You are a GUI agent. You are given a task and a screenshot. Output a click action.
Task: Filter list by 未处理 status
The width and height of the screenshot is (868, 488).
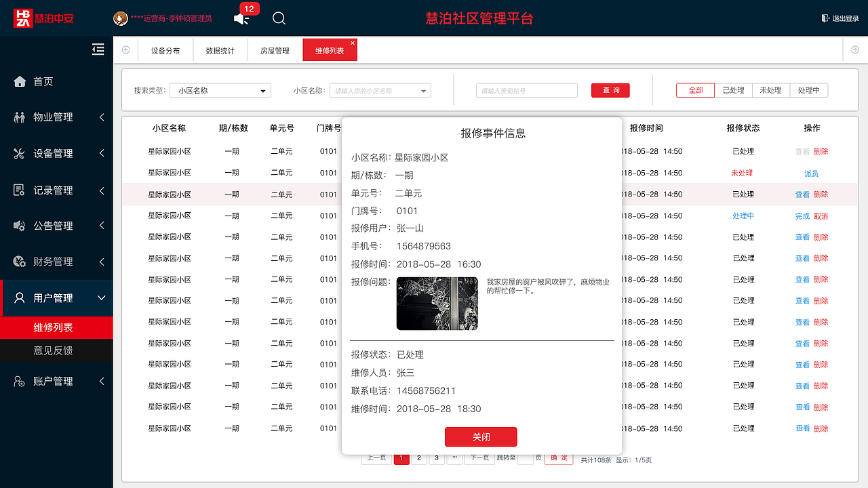(x=770, y=89)
